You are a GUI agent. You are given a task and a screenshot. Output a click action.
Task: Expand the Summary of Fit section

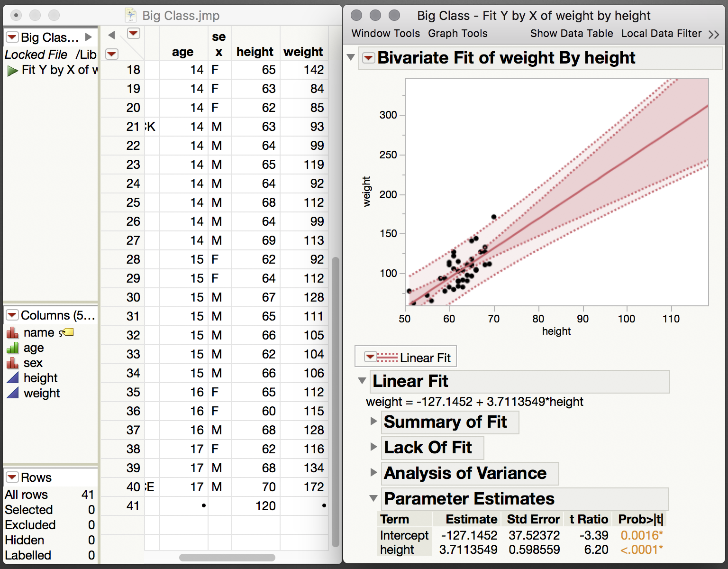click(x=373, y=422)
